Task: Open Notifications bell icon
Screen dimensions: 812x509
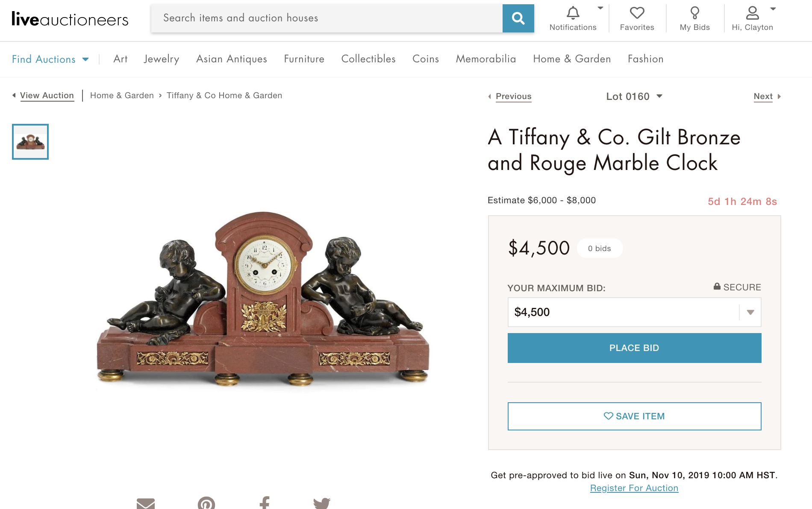Action: pos(573,13)
